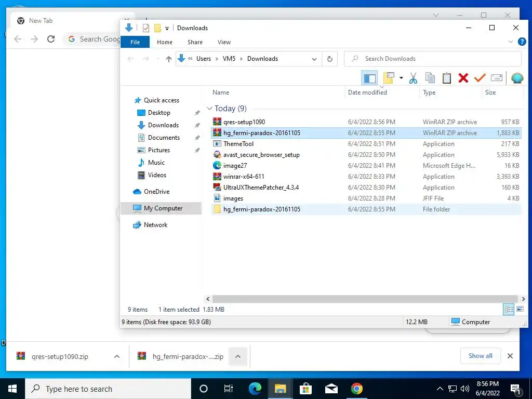Select avast_secure_browser_setup file

click(366, 155)
